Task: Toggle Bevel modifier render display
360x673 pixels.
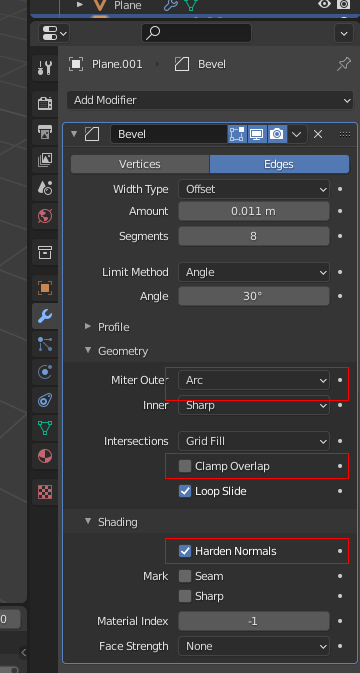Action: 277,134
